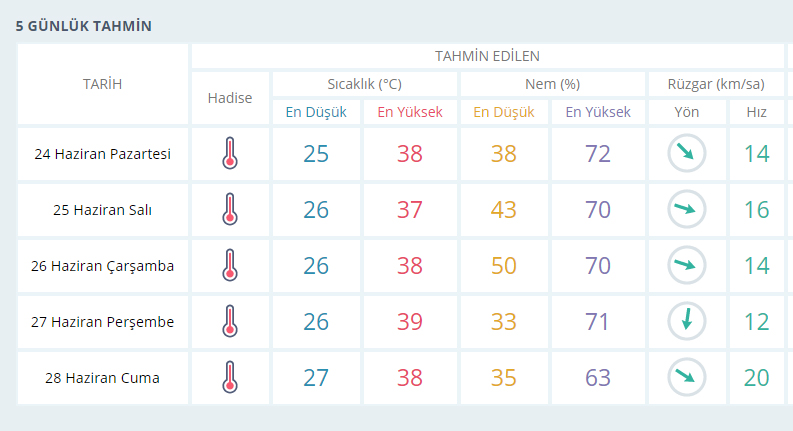Click the 5 GÜNLÜK TAHMİN heading
This screenshot has width=793, height=431.
[84, 26]
